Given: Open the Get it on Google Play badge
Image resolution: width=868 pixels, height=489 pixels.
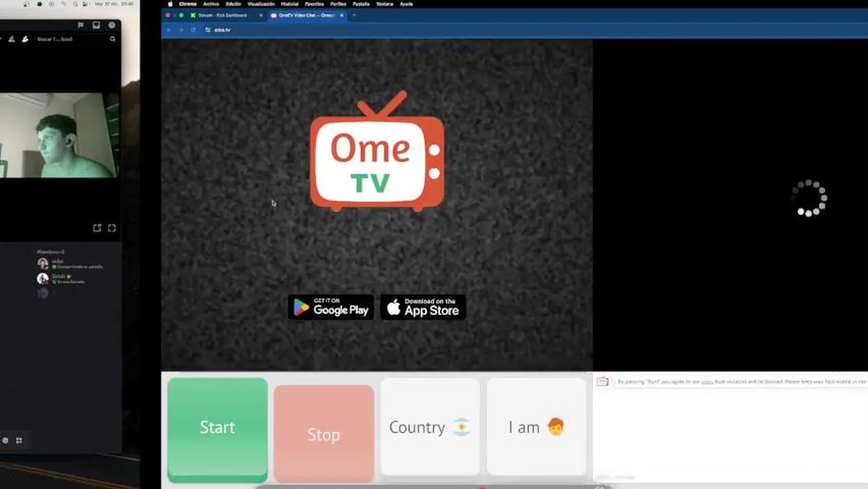Looking at the screenshot, I should coord(331,307).
